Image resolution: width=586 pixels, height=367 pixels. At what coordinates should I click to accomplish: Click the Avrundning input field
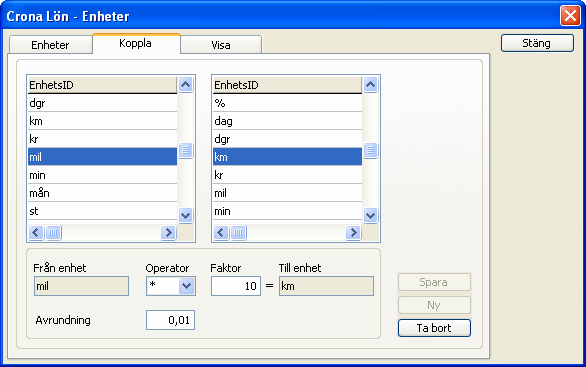click(x=170, y=320)
